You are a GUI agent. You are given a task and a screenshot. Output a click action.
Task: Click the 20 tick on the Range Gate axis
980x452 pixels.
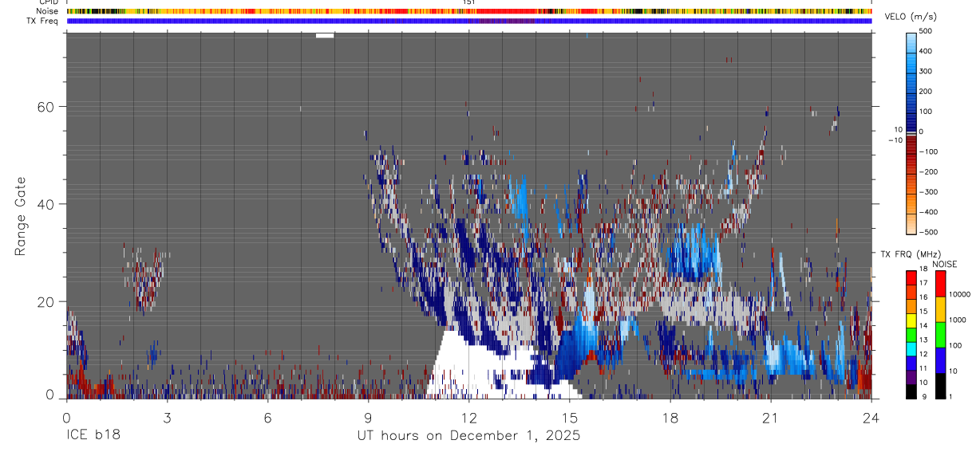47,301
